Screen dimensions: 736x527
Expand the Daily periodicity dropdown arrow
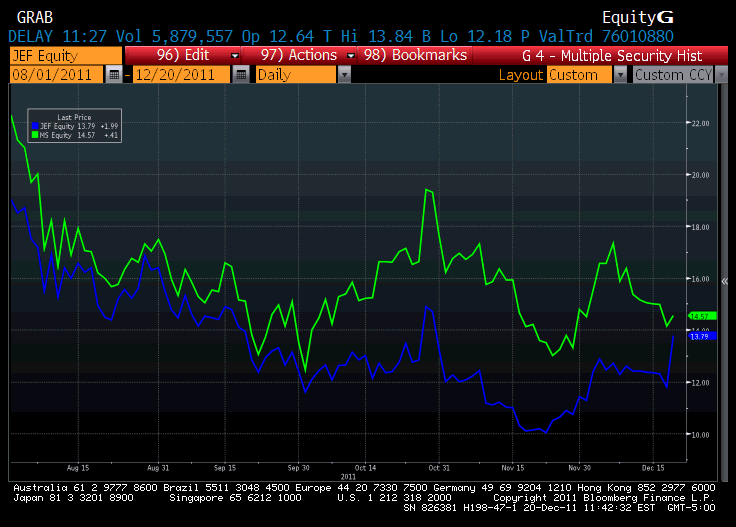(x=344, y=75)
